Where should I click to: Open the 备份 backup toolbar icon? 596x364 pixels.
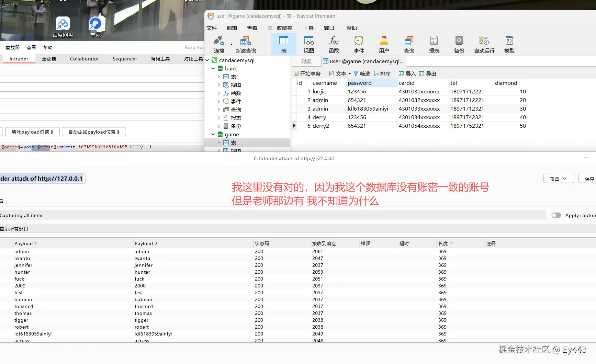(459, 44)
